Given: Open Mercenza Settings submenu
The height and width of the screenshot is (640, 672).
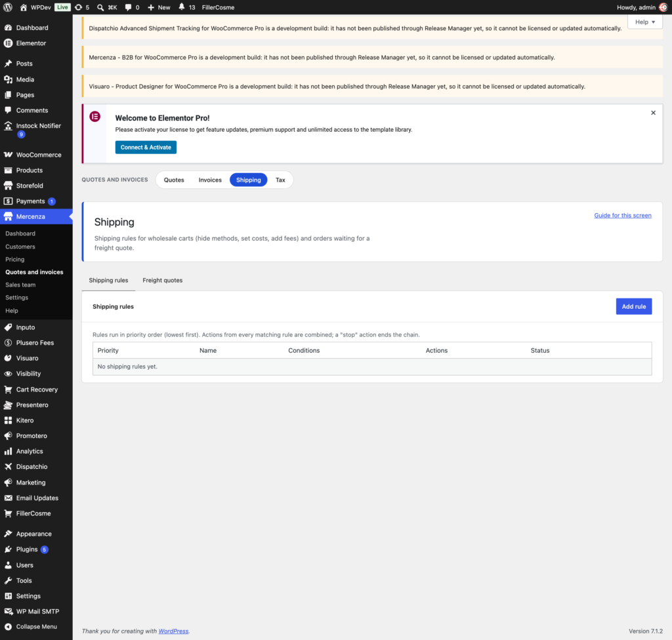Looking at the screenshot, I should pos(16,297).
